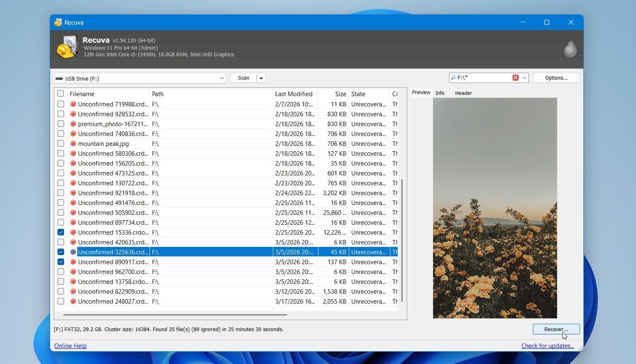The width and height of the screenshot is (636, 364).
Task: Uncheck the Unconfirmed 890917 file checkbox
Action: (61, 262)
